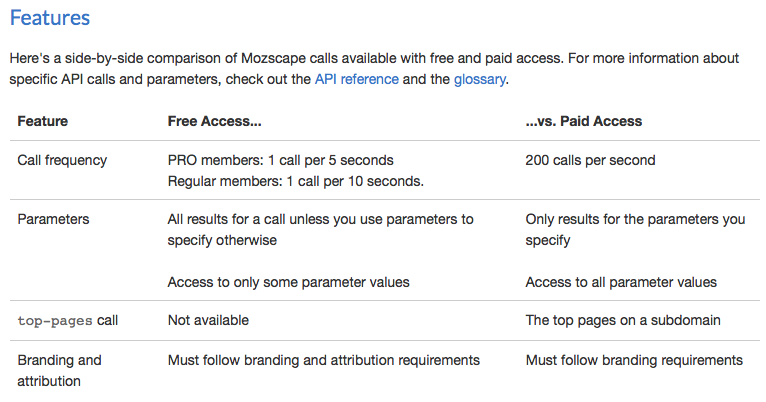Select the 200 calls per second cell
Viewport: 766px width, 402px height.
(x=591, y=160)
